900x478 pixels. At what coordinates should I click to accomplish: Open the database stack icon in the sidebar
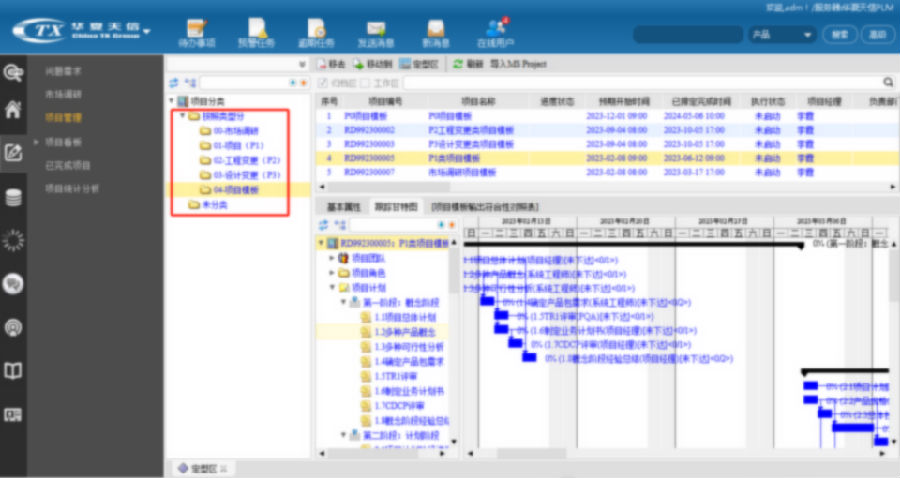pos(13,197)
